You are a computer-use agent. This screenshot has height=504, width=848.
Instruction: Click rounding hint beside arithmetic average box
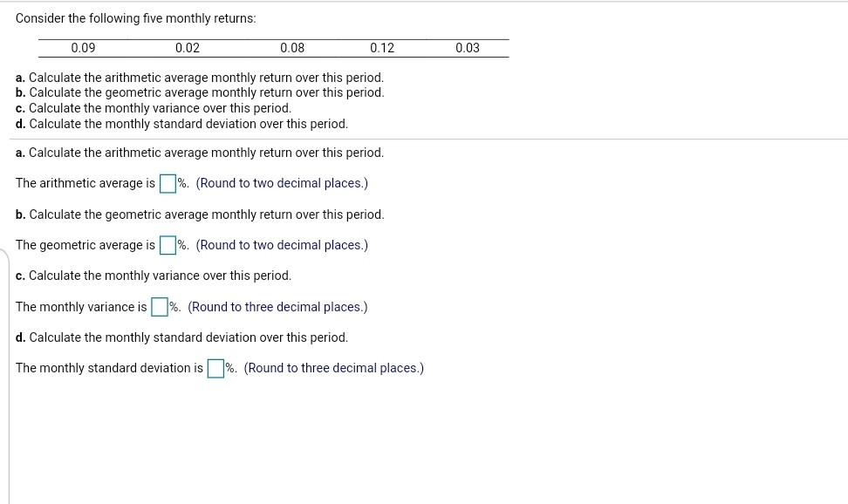(282, 183)
